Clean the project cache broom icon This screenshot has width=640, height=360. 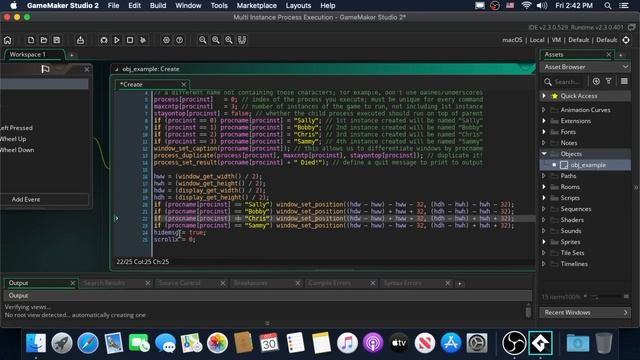(143, 40)
